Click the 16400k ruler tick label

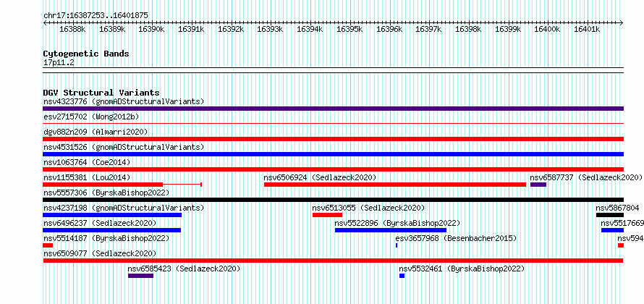coord(548,29)
